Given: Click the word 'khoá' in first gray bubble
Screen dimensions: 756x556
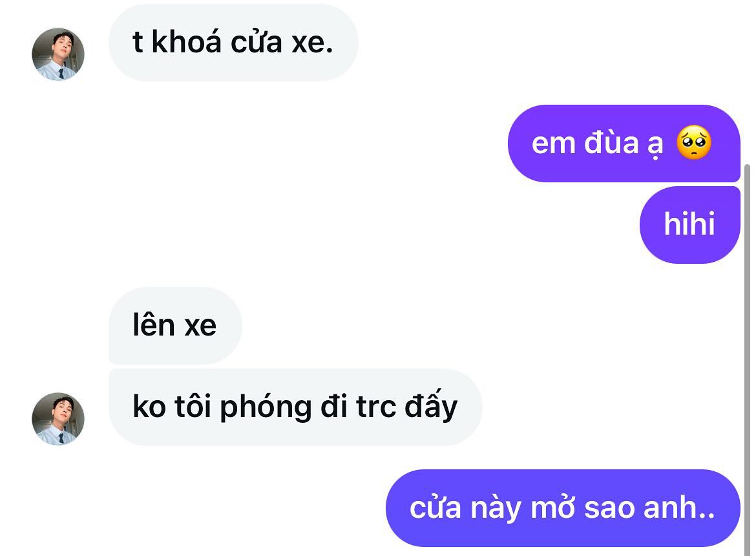Looking at the screenshot, I should pos(187,42).
